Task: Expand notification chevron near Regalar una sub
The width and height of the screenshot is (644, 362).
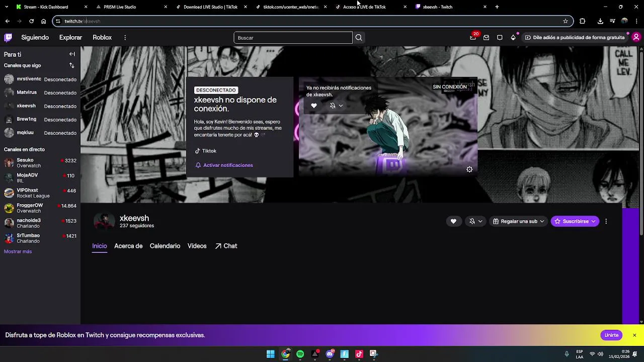Action: tap(480, 221)
